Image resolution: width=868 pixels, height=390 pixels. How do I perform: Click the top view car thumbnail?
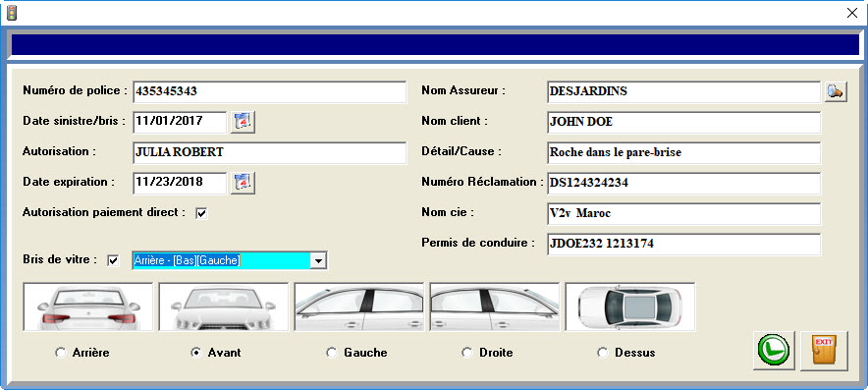pos(630,306)
